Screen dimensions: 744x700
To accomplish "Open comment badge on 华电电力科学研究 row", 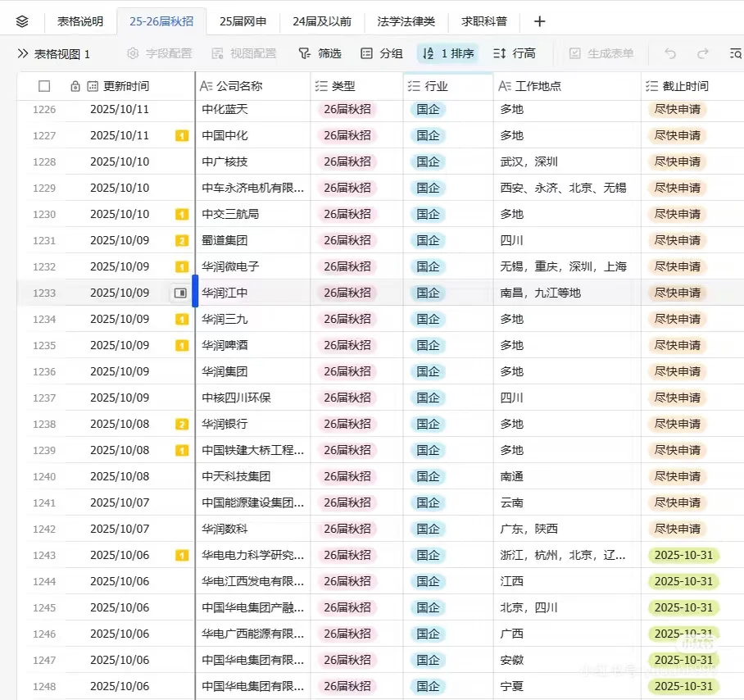I will [x=182, y=555].
